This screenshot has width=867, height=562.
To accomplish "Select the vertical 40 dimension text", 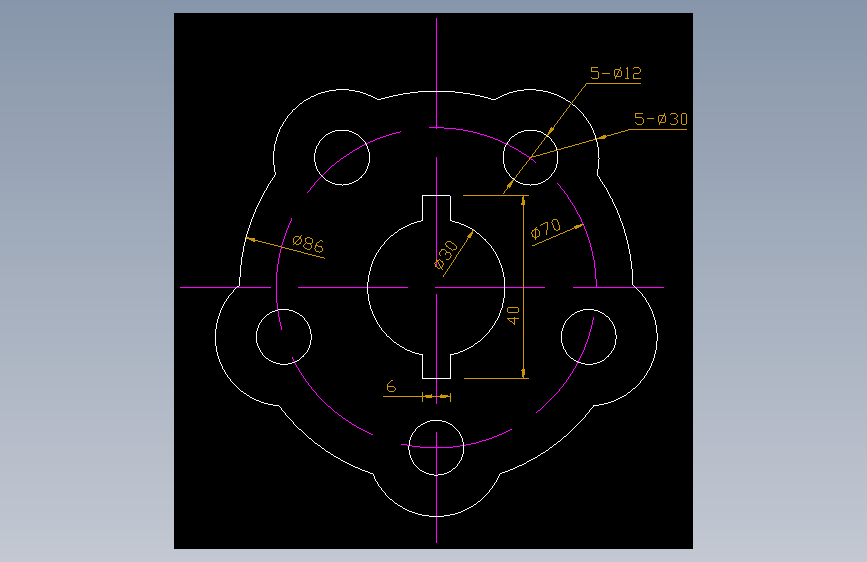I will click(x=513, y=316).
